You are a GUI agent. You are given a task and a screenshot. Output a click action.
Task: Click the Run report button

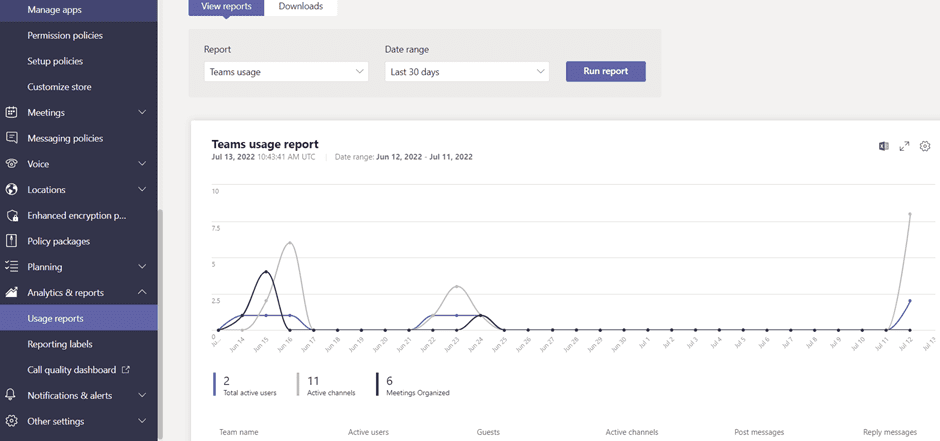pos(605,71)
